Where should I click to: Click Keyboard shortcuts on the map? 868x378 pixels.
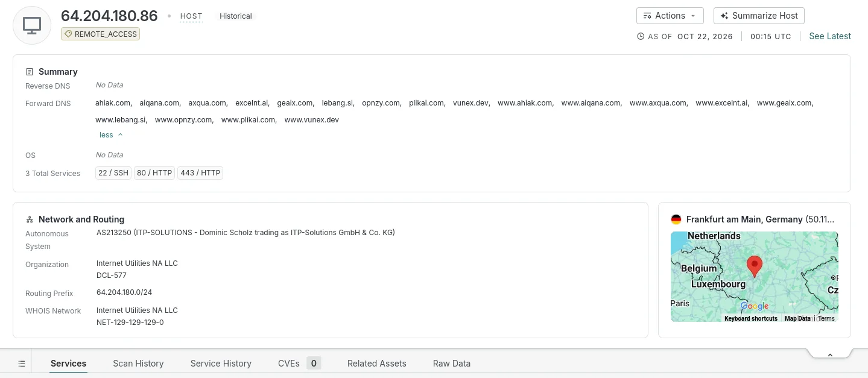point(751,318)
